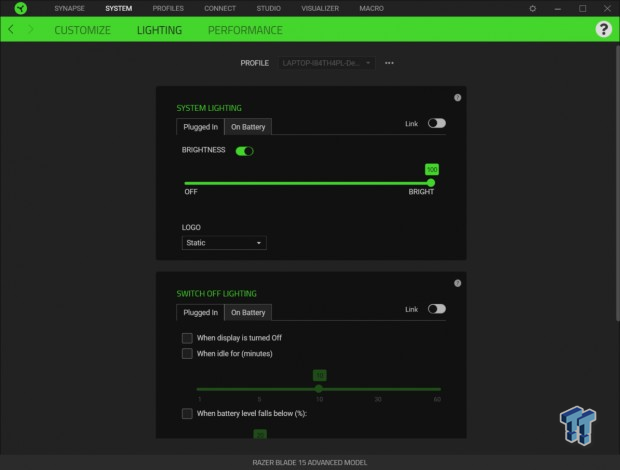Check 'When display is turned Off'
Image resolution: width=620 pixels, height=470 pixels.
(187, 338)
